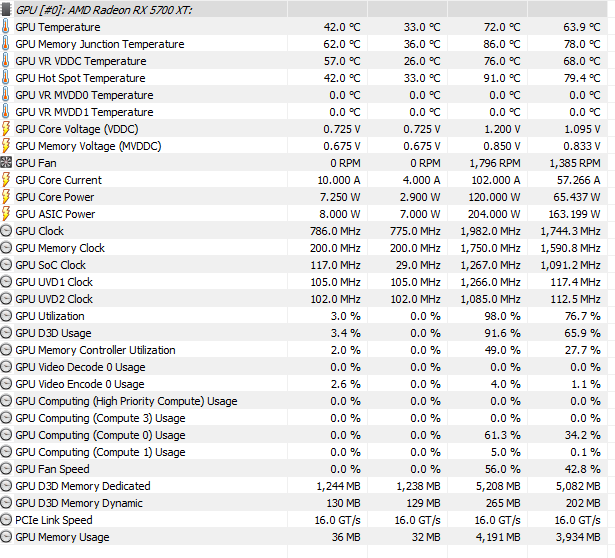The image size is (615, 558).
Task: Click circle icon beside GPU Memory Usage
Action: pyautogui.click(x=6, y=536)
